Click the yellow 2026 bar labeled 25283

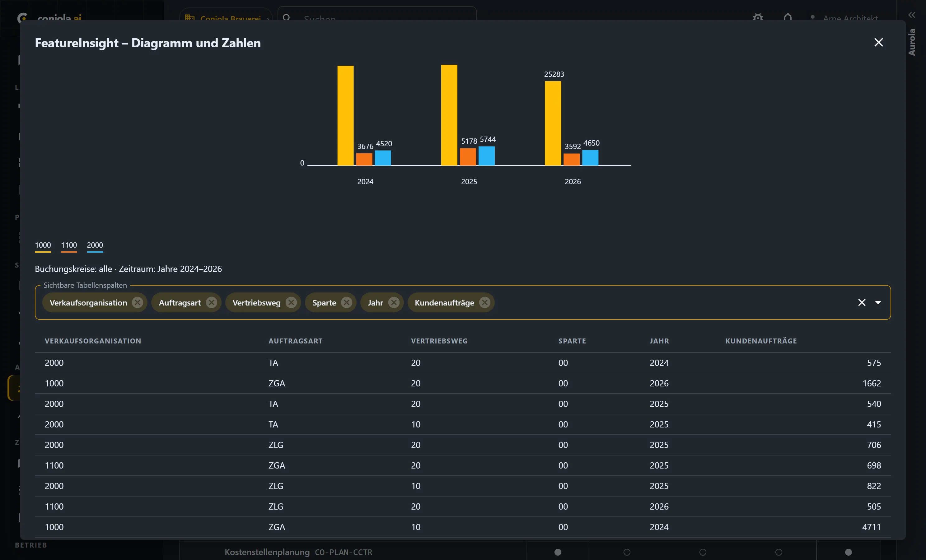tap(553, 123)
